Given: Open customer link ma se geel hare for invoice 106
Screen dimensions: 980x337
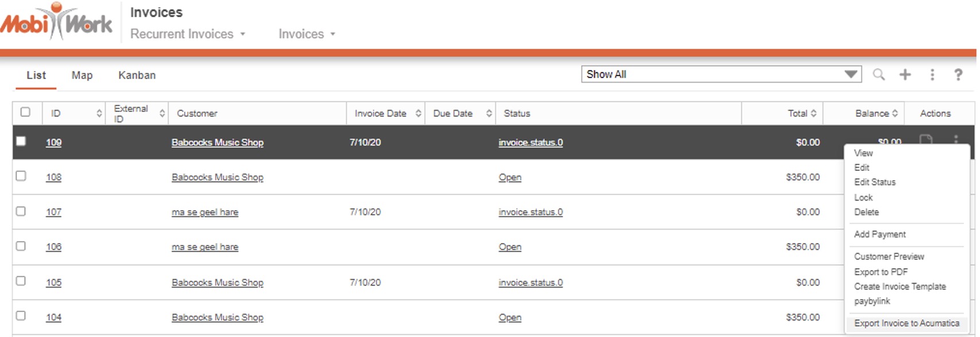Looking at the screenshot, I should (x=205, y=247).
